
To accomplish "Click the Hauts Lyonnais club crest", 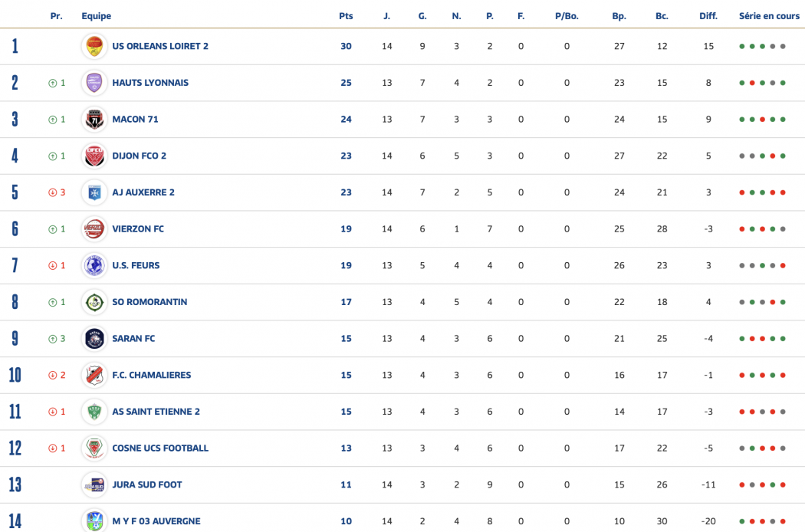I will pos(94,83).
